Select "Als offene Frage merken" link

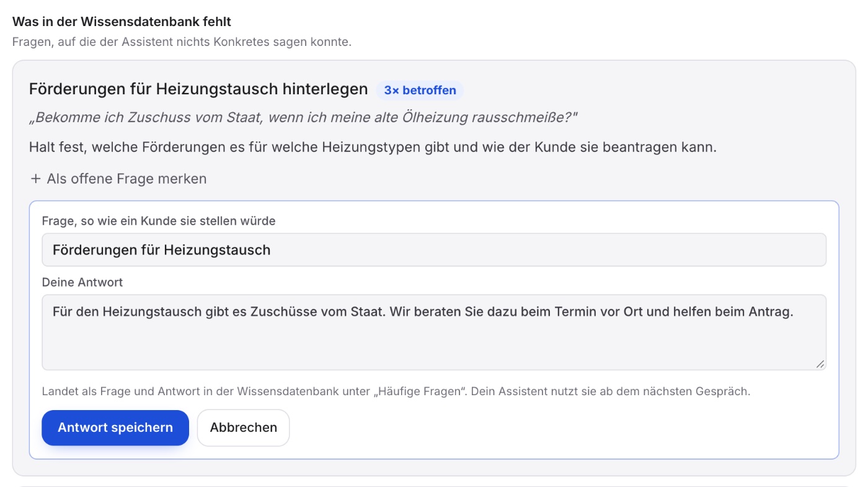point(118,179)
